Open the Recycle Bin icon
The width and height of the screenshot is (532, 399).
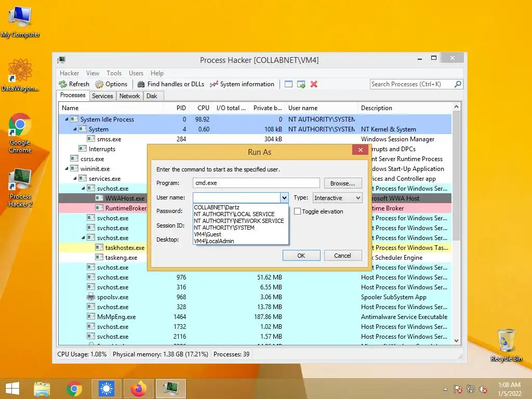[x=506, y=345]
